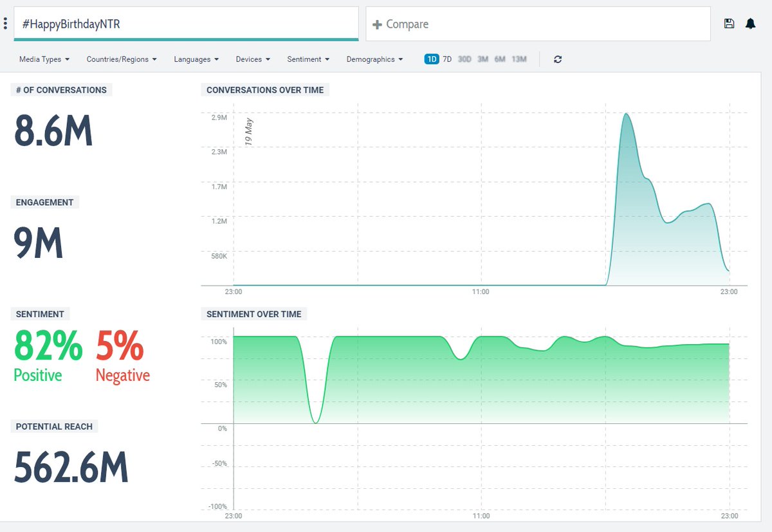The image size is (772, 532).
Task: Click the 2.9M axis label
Action: coord(219,118)
